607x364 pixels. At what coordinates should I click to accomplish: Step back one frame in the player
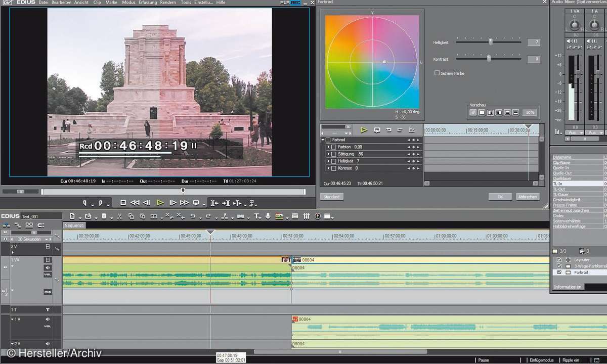[x=147, y=203]
